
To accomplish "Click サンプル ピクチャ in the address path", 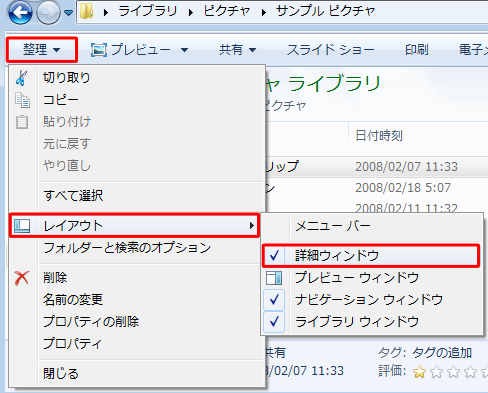I will click(x=325, y=12).
